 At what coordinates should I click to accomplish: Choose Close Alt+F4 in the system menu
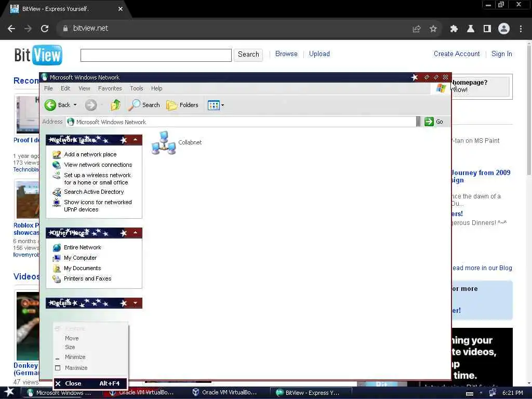tap(90, 383)
